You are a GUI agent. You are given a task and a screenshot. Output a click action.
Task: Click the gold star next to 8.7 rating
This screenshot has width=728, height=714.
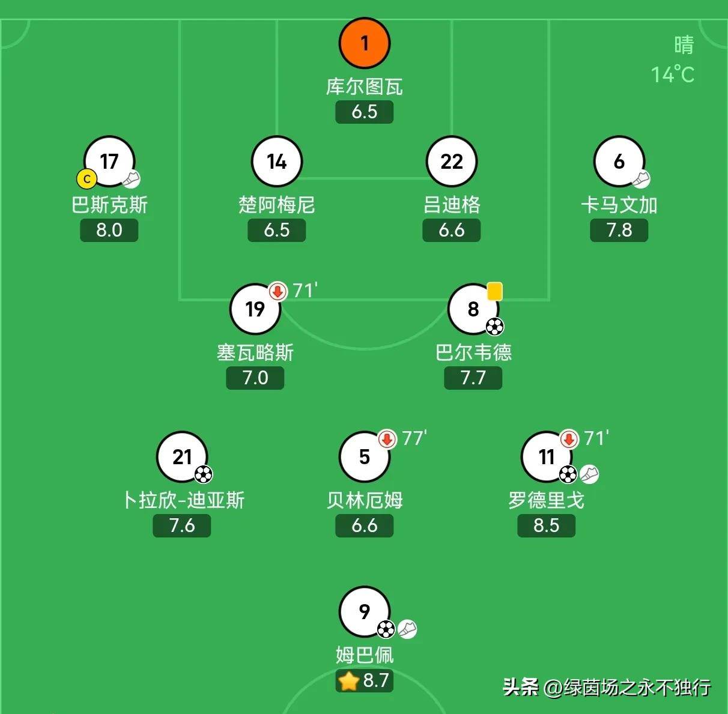point(348,681)
